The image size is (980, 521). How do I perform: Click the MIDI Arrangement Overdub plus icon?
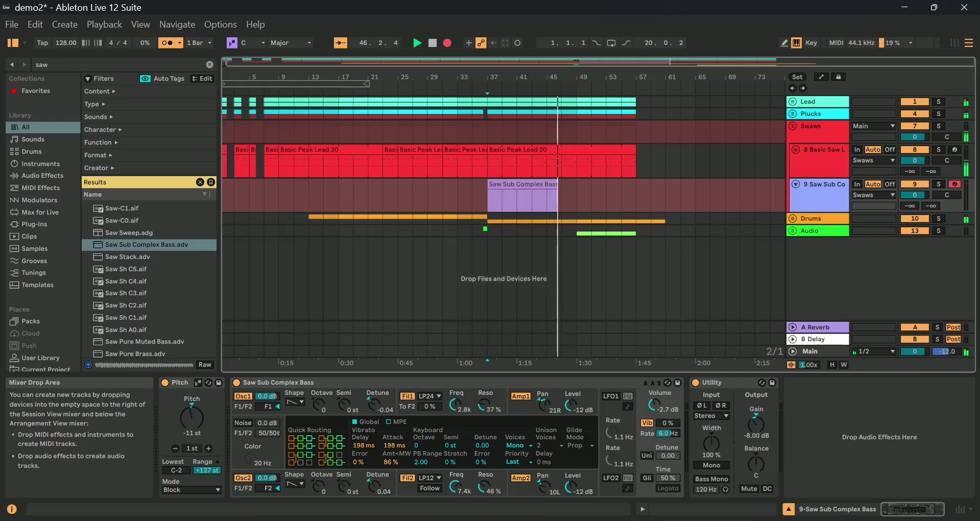468,43
